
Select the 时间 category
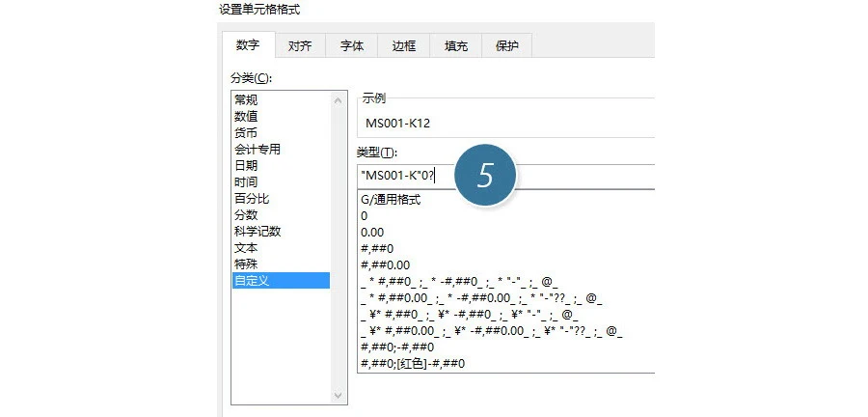282,182
